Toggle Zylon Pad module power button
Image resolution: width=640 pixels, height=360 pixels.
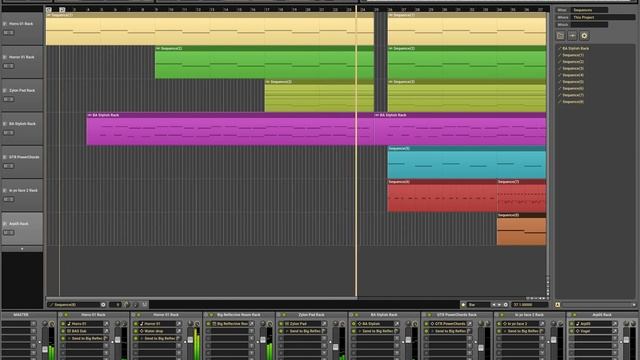[281, 324]
